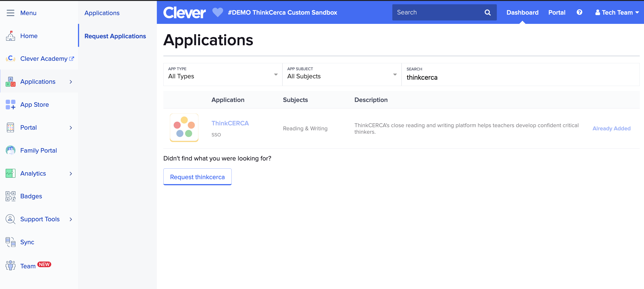Open the hamburger Menu icon
644x289 pixels.
11,13
